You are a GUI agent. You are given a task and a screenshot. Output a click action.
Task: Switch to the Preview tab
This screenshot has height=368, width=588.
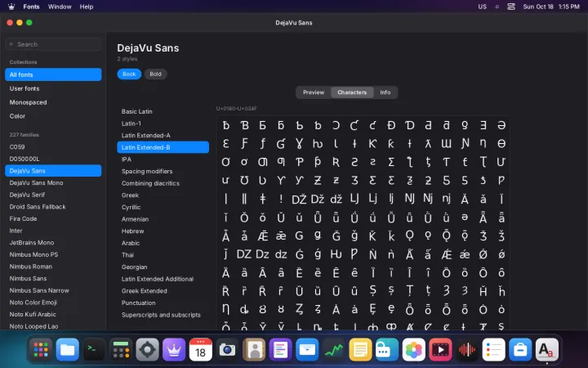tap(314, 92)
